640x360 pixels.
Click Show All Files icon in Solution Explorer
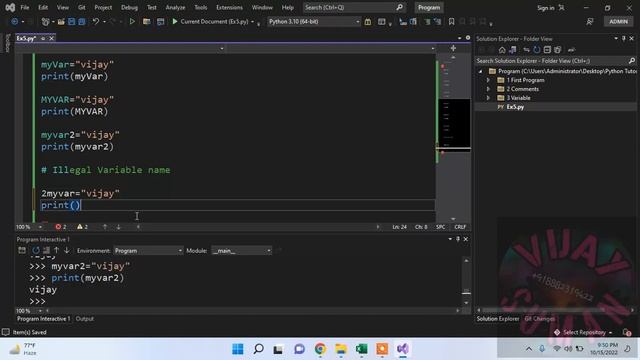(x=558, y=50)
